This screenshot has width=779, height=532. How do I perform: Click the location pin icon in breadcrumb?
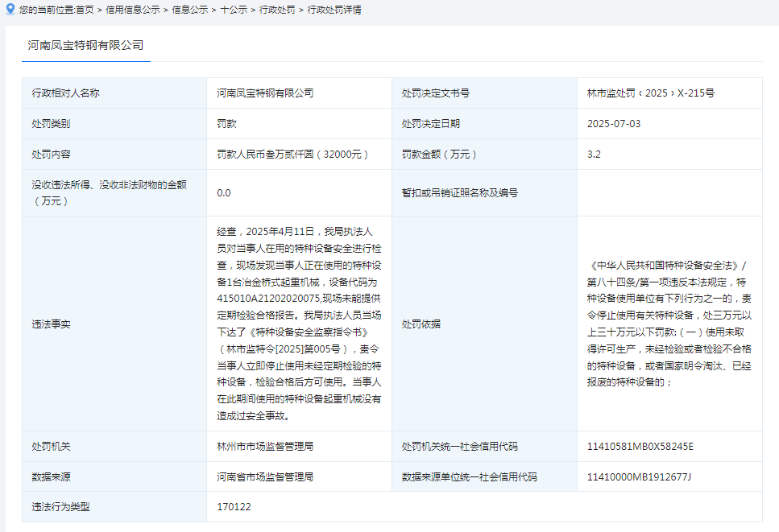tap(10, 9)
